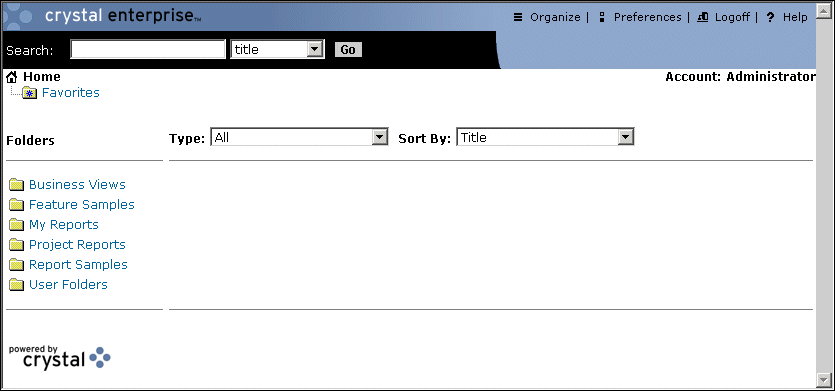
Task: Click the Help question mark icon
Action: pos(770,18)
